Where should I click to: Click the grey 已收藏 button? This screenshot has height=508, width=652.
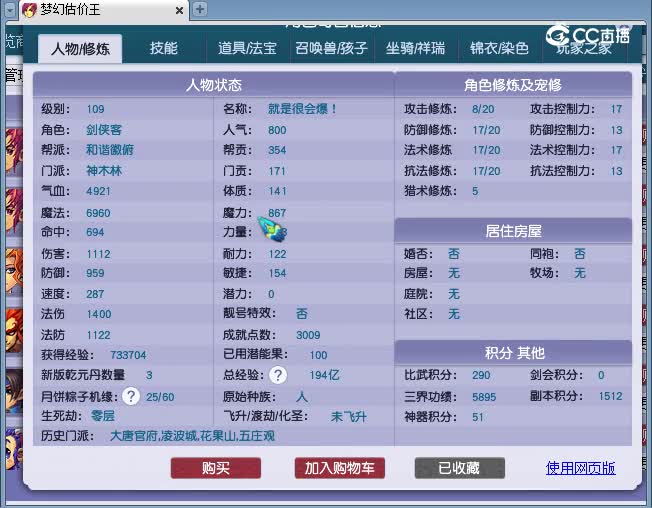click(459, 468)
